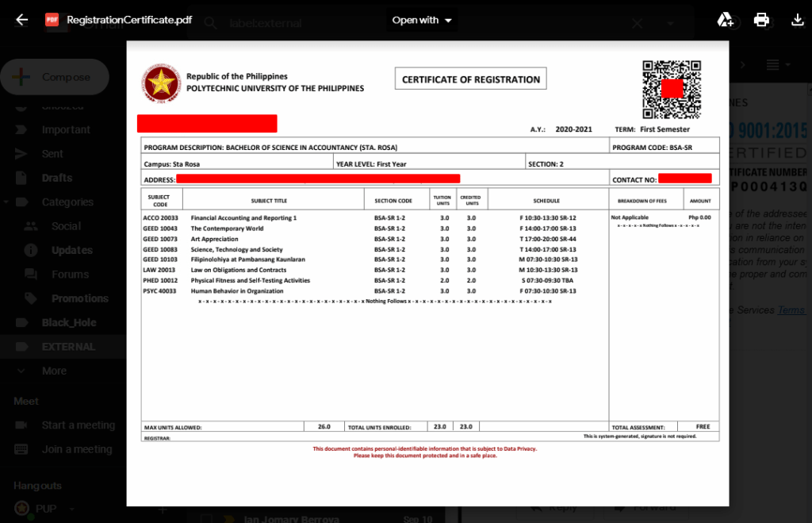Collapse the Categories section arrow
The image size is (812, 523).
(7, 202)
